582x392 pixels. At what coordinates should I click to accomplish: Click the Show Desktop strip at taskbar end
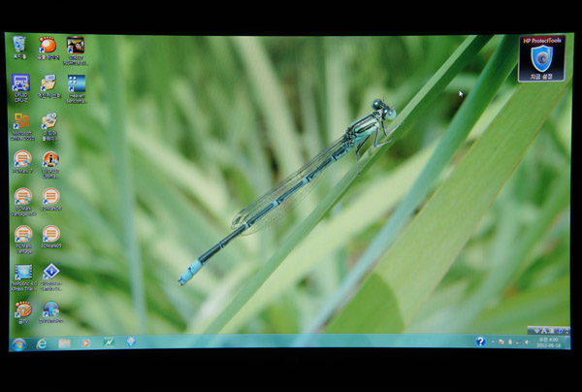pos(568,342)
